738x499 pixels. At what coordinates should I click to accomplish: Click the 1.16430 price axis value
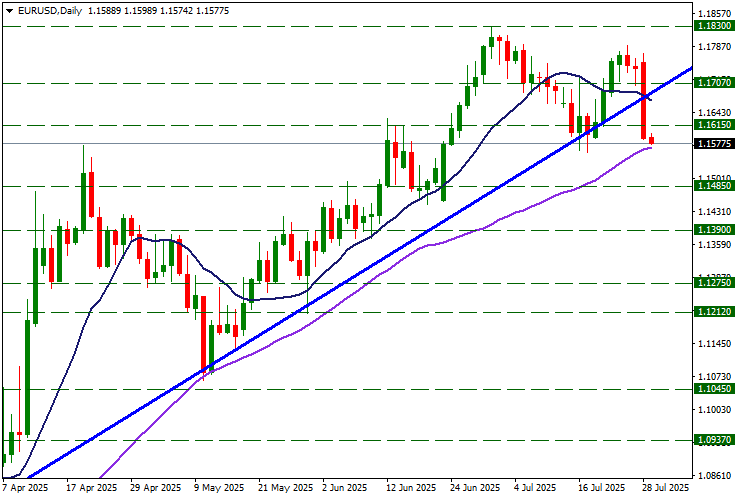tap(715, 113)
